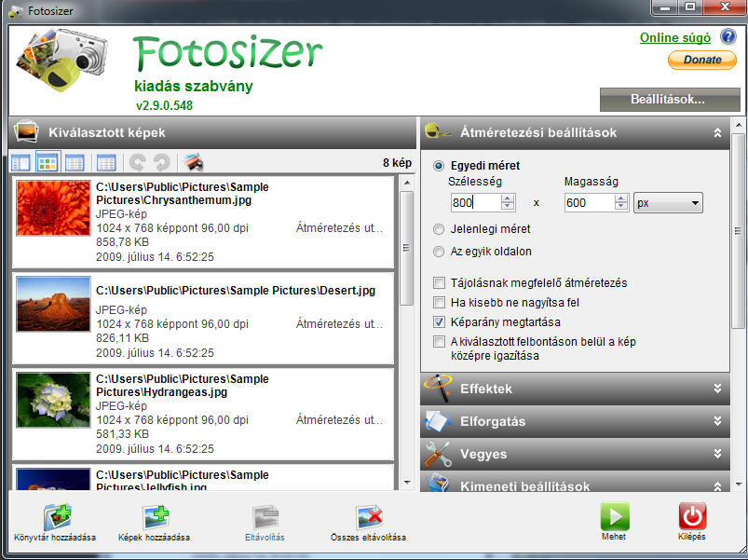Click the v2.9.0.548 version text
This screenshot has height=560, width=748.
point(164,105)
